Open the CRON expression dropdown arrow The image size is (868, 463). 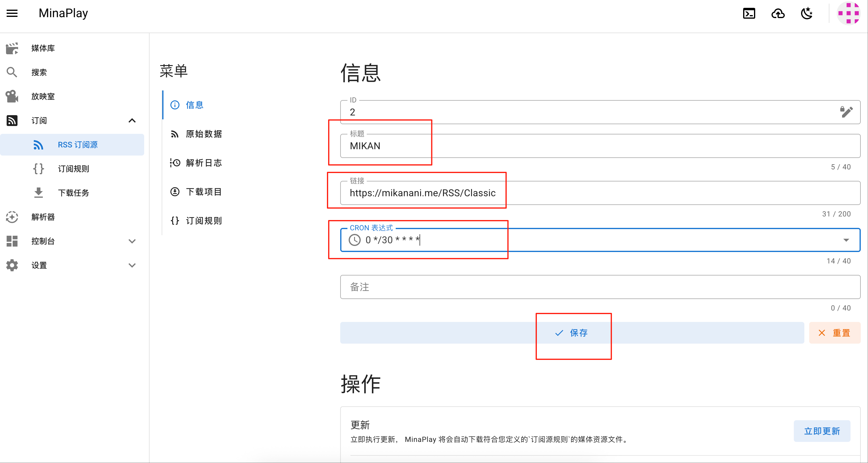[x=846, y=240]
